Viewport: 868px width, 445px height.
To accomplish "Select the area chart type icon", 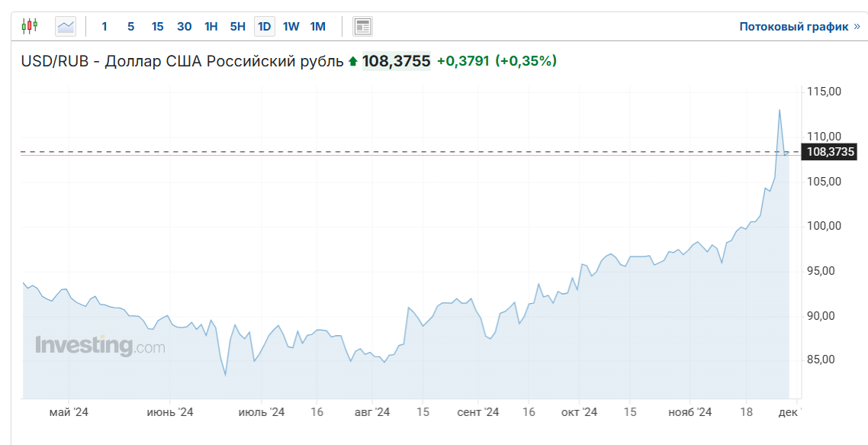I will pyautogui.click(x=66, y=27).
